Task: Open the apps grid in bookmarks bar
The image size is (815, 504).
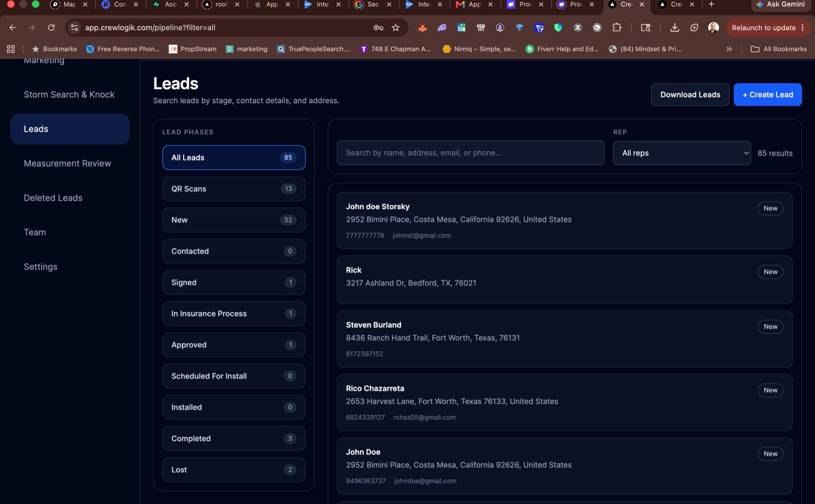Action: [11, 49]
